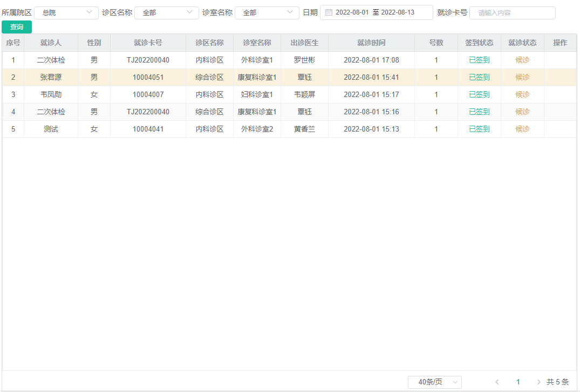Click the 性别 column header

click(x=94, y=43)
